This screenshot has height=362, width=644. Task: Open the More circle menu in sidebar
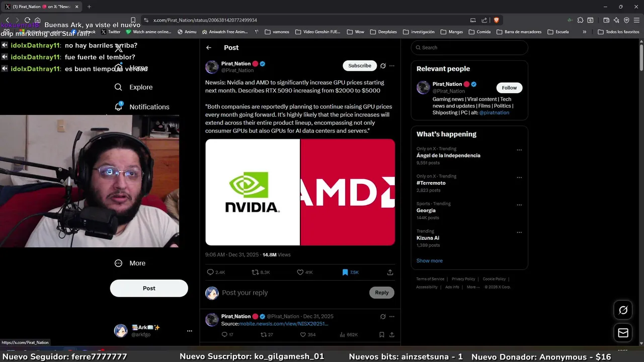pyautogui.click(x=118, y=263)
